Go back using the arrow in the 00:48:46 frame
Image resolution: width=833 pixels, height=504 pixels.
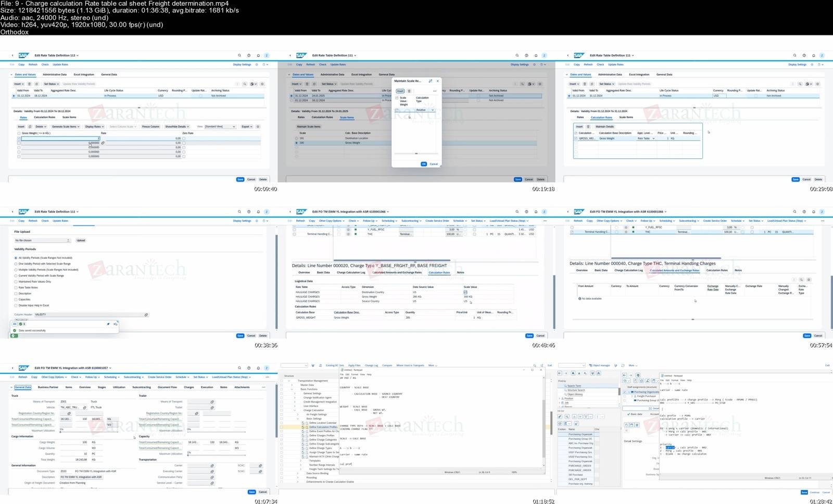[291, 212]
